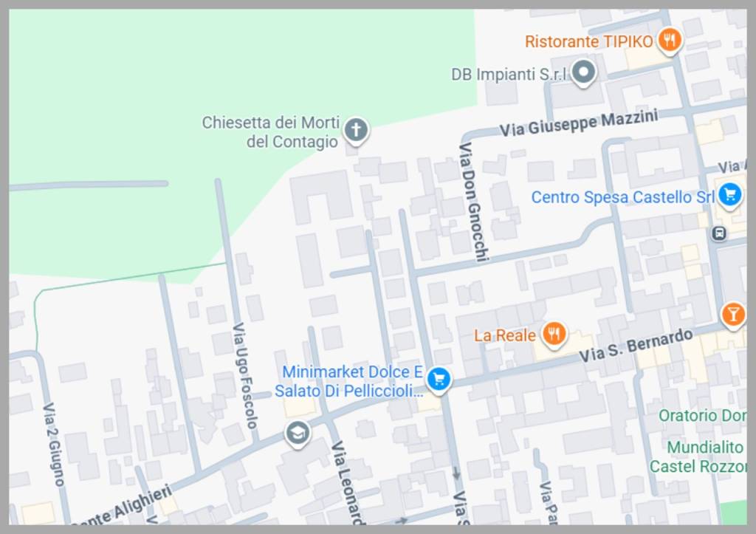Open the Centro Spesa Castello Srl label
756x534 pixels.
click(622, 197)
